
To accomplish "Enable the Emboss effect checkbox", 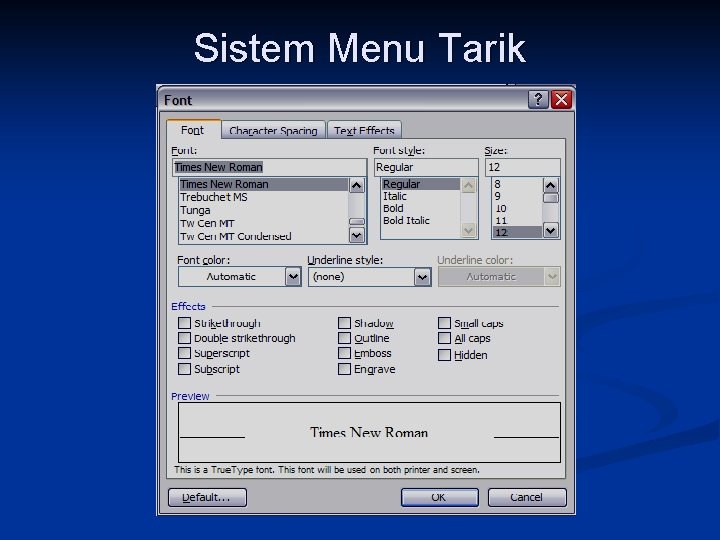I will pos(344,353).
